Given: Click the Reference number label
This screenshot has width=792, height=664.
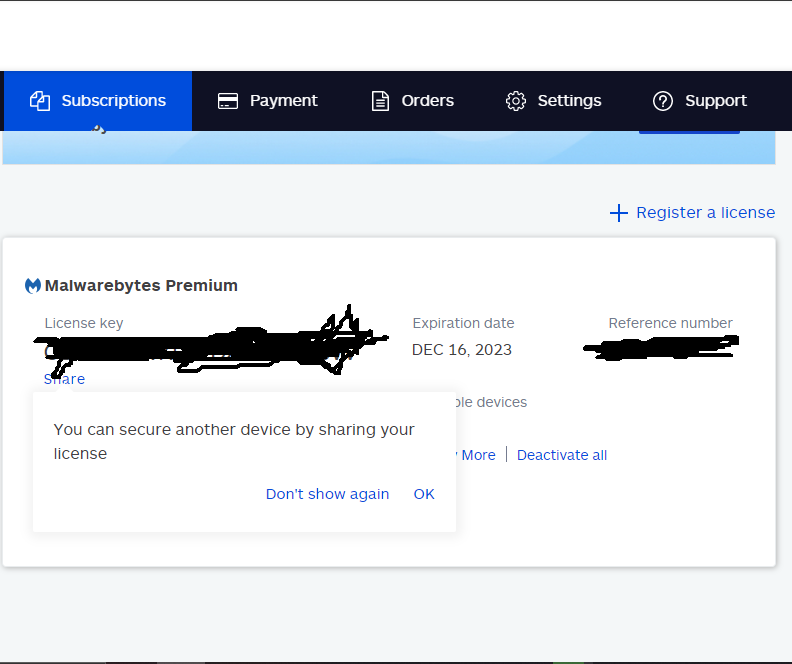Looking at the screenshot, I should click(670, 323).
